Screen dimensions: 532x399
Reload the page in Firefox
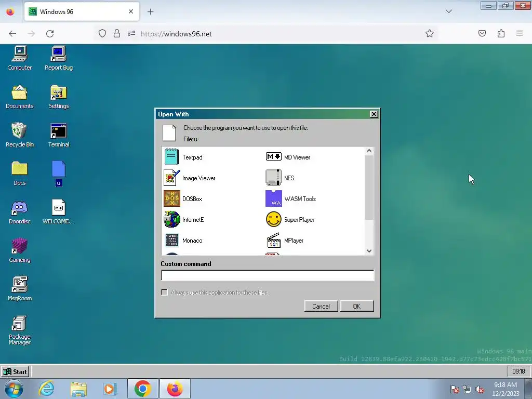coord(50,34)
